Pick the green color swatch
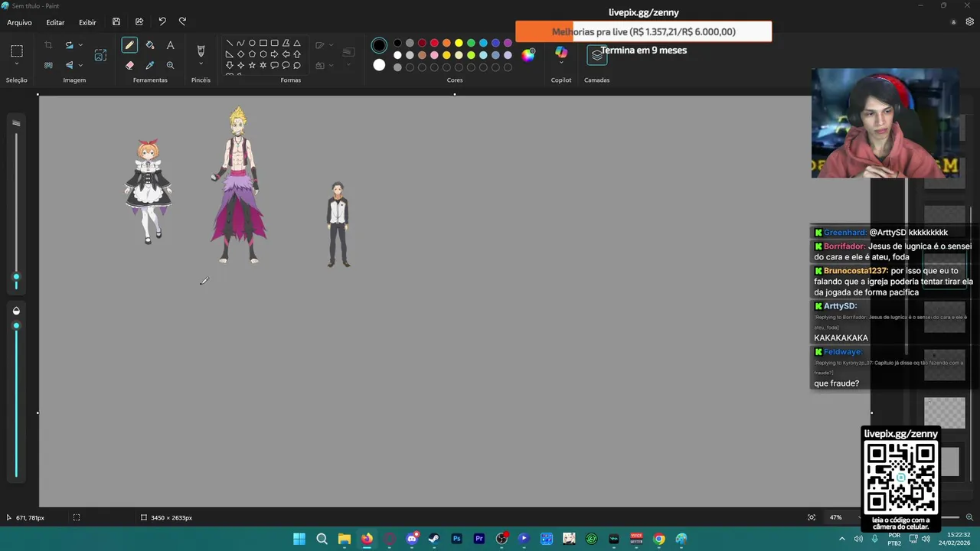Screen dimensions: 980x551 click(471, 43)
